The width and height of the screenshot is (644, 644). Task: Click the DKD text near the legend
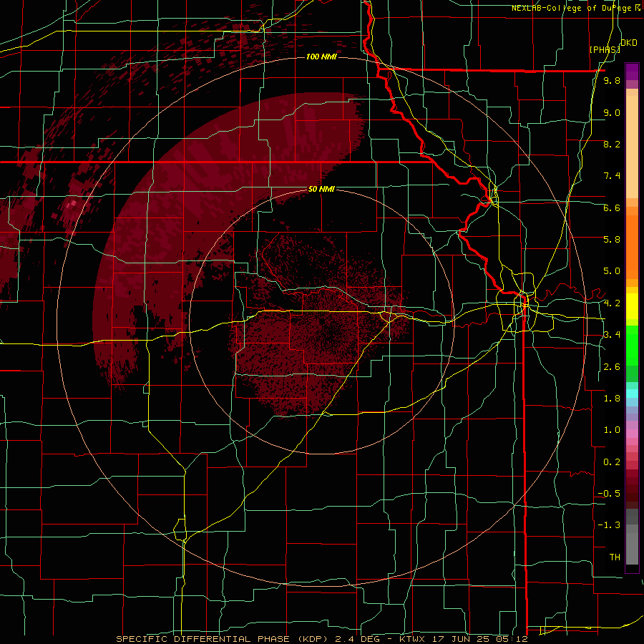[x=629, y=43]
